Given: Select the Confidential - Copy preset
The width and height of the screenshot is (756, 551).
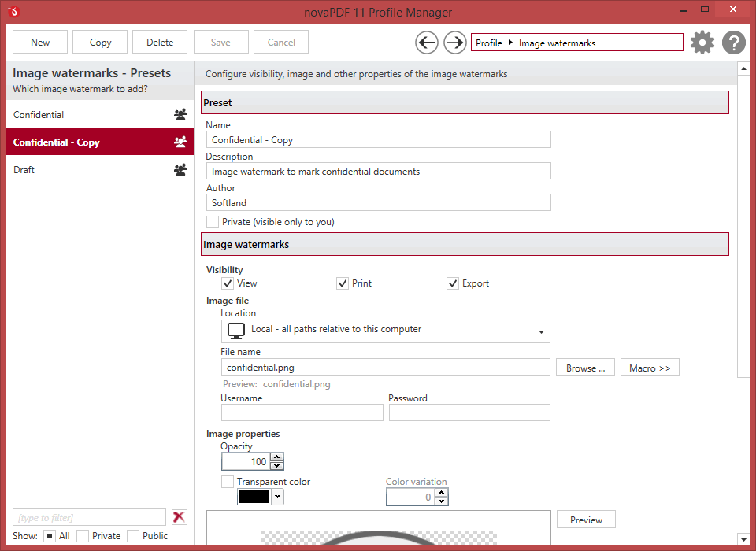Looking at the screenshot, I should coord(100,142).
